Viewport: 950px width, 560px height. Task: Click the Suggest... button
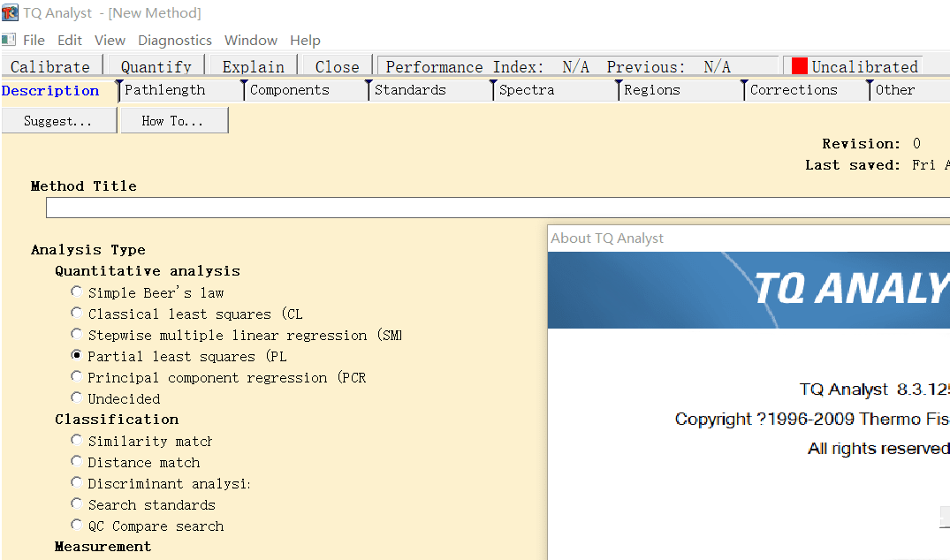[x=59, y=120]
